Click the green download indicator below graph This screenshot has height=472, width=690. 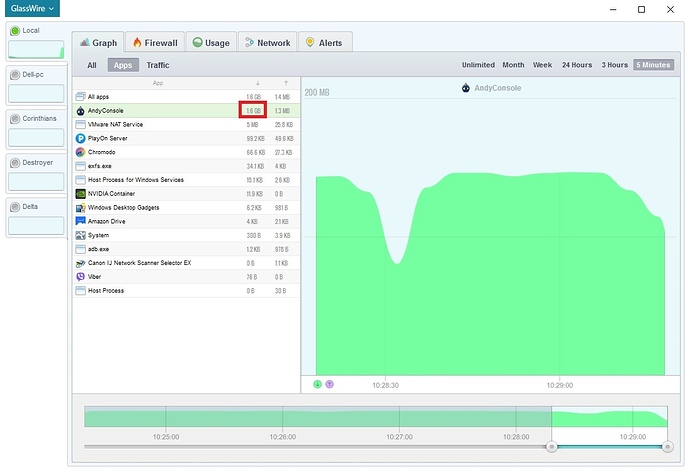317,384
